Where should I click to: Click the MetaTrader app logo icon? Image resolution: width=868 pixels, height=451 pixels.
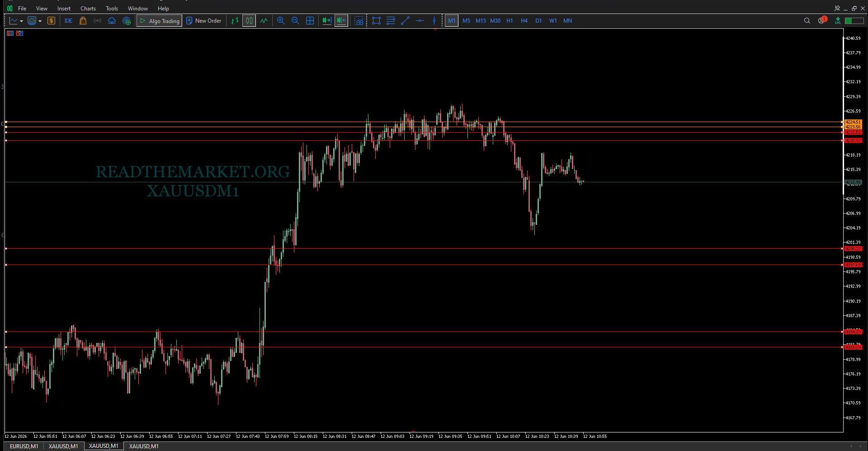(9, 8)
